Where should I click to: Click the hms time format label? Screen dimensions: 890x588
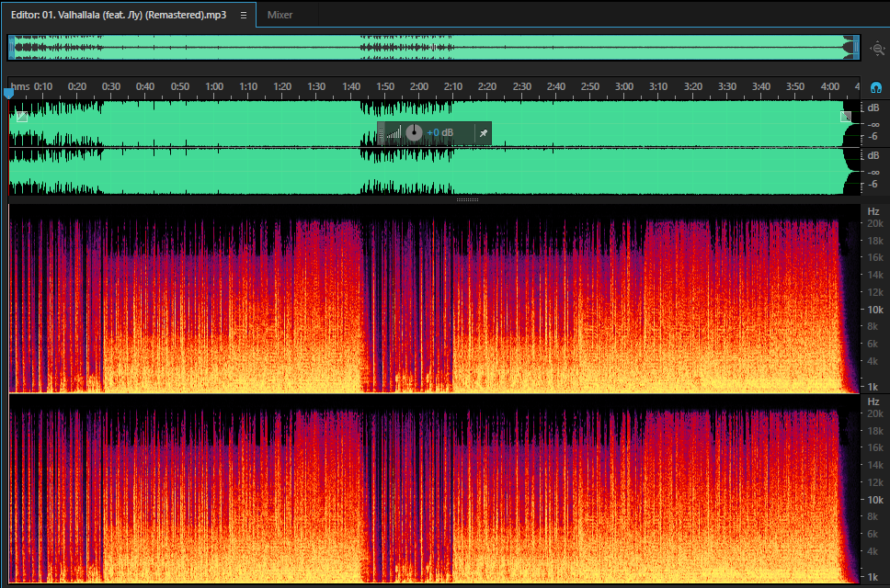point(20,86)
